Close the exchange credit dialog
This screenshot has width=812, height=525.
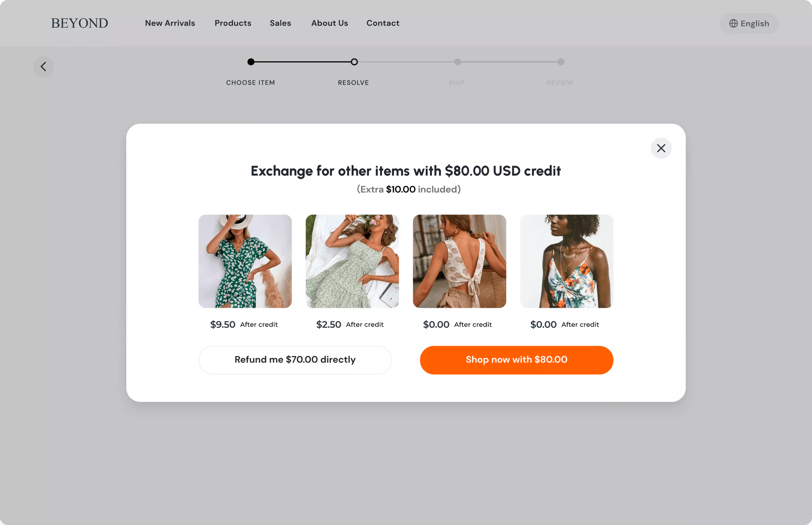(661, 148)
